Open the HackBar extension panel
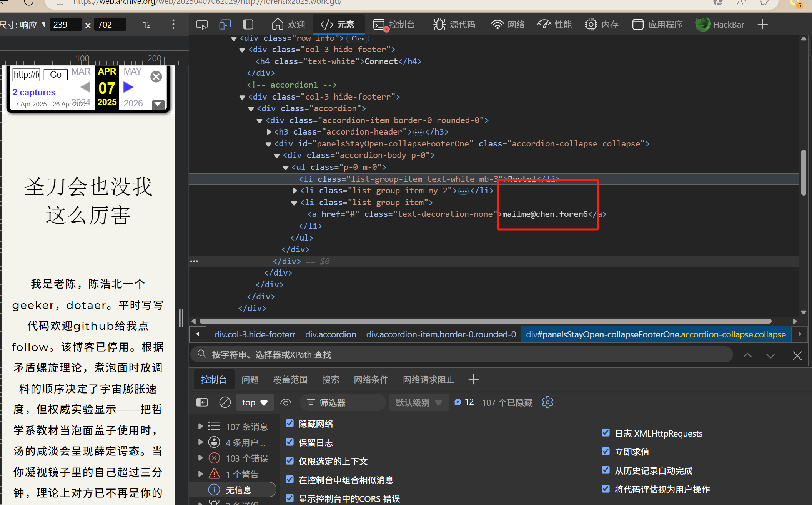This screenshot has width=812, height=505. 720,25
